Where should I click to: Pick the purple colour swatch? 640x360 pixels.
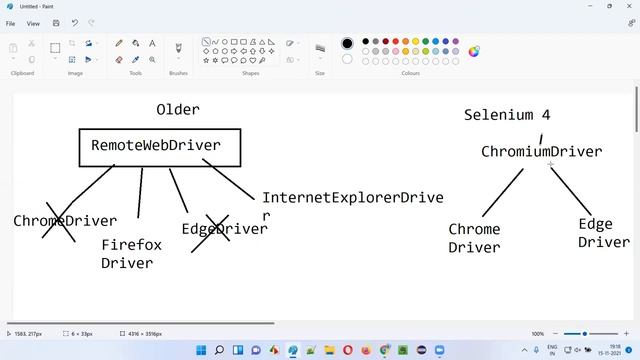[456, 41]
